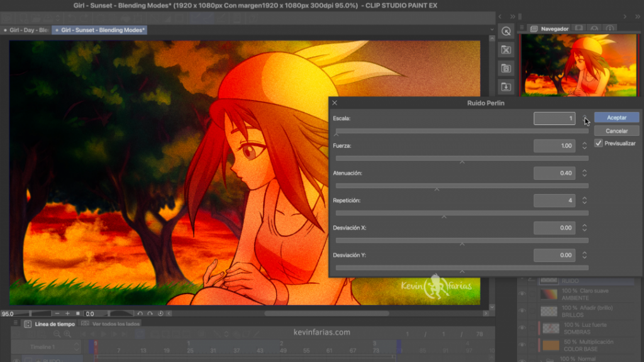Hide the BRILLOS layer via eye icon
Image resolution: width=644 pixels, height=362 pixels.
pyautogui.click(x=522, y=310)
